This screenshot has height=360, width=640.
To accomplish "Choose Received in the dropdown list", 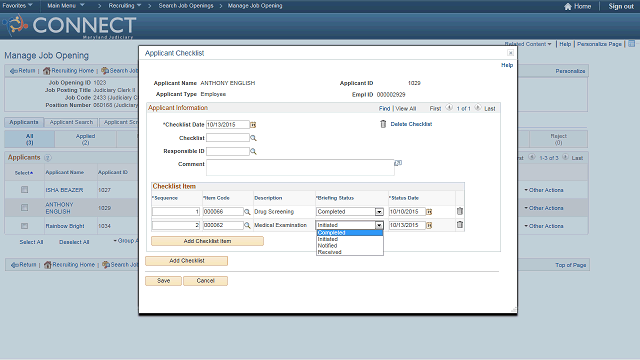I will click(x=349, y=252).
